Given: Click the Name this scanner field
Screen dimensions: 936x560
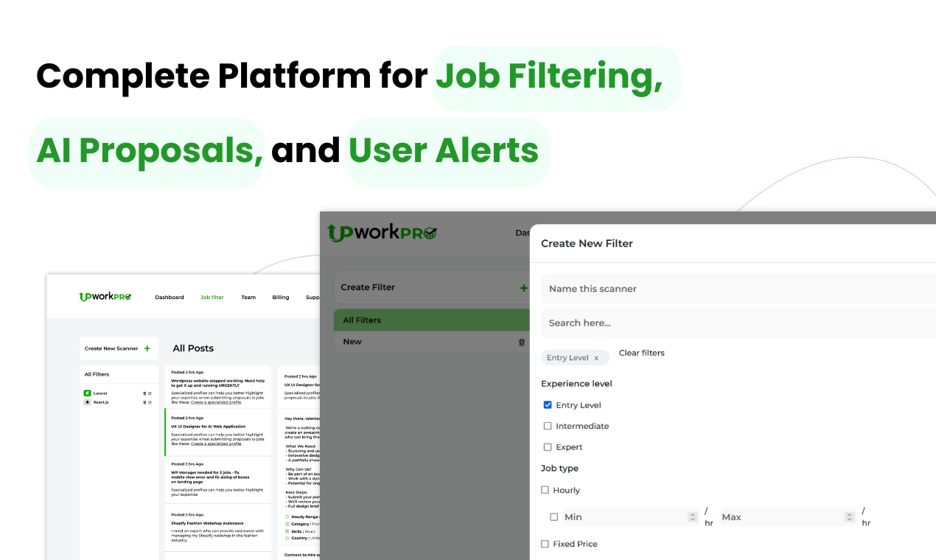Looking at the screenshot, I should pyautogui.click(x=738, y=289).
